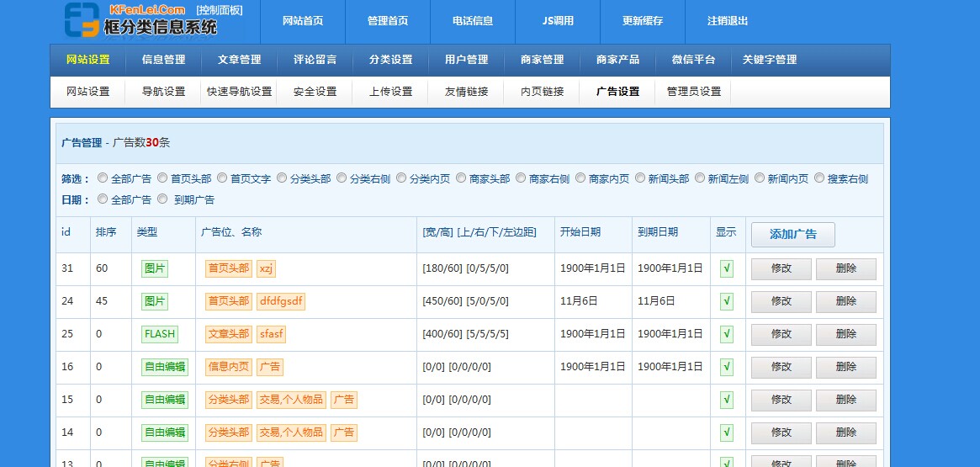Click the 首页头部 tag for ad xzj
Viewport: 980px width, 467px height.
(229, 268)
